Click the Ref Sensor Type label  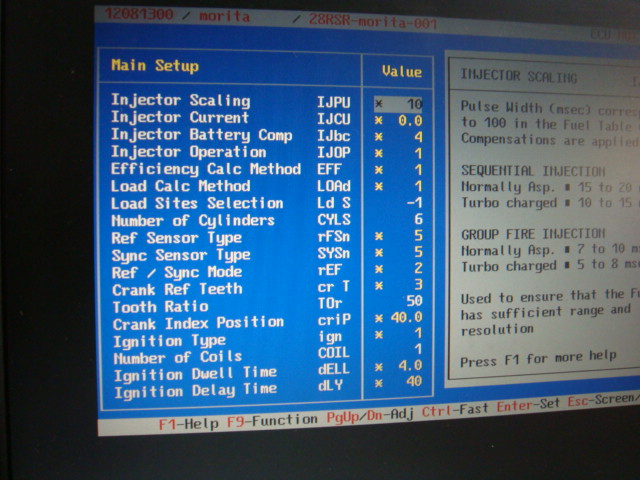pos(176,238)
